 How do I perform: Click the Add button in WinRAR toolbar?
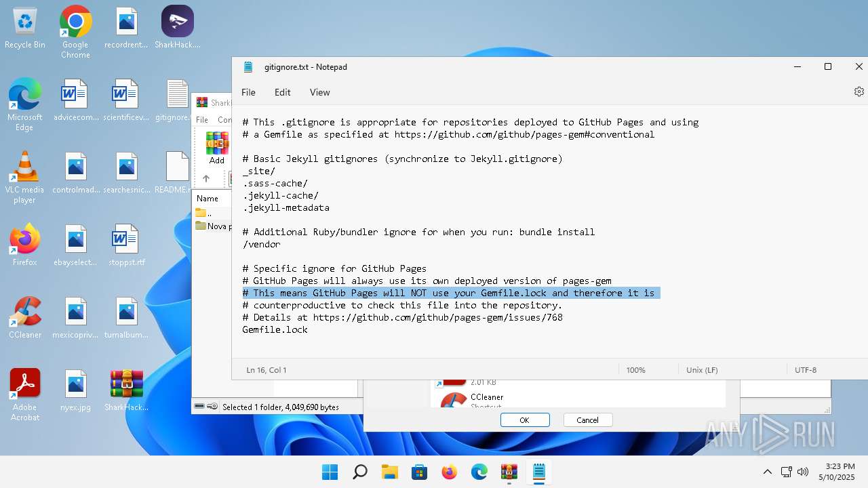click(x=217, y=148)
